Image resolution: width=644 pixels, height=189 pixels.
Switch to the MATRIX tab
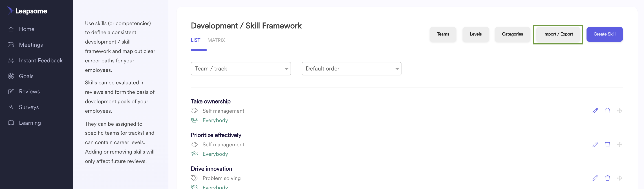pos(216,40)
